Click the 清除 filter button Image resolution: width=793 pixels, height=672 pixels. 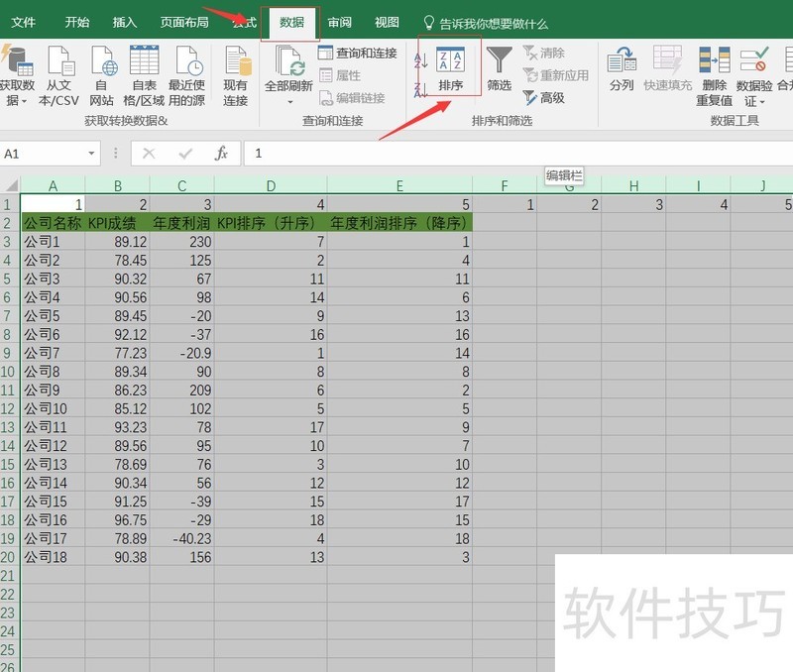[544, 53]
